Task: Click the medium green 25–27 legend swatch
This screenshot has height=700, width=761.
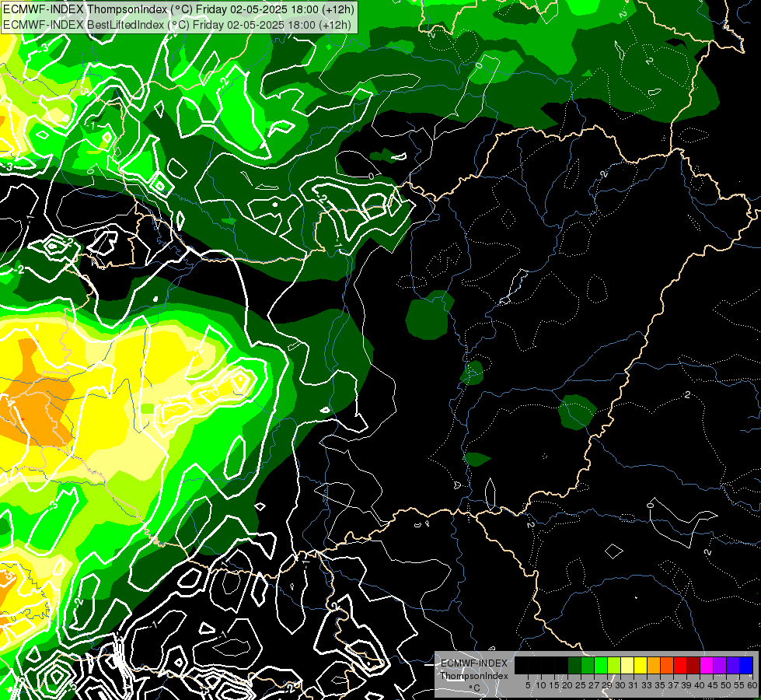Action: click(x=588, y=665)
